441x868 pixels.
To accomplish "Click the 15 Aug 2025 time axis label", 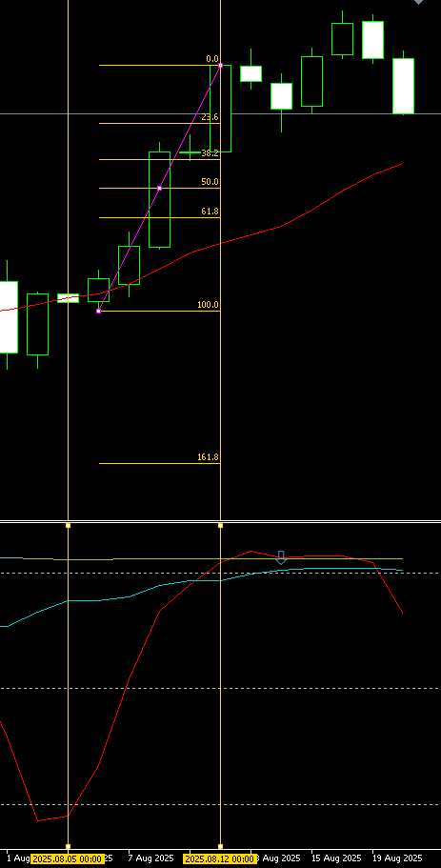I will click(x=337, y=858).
